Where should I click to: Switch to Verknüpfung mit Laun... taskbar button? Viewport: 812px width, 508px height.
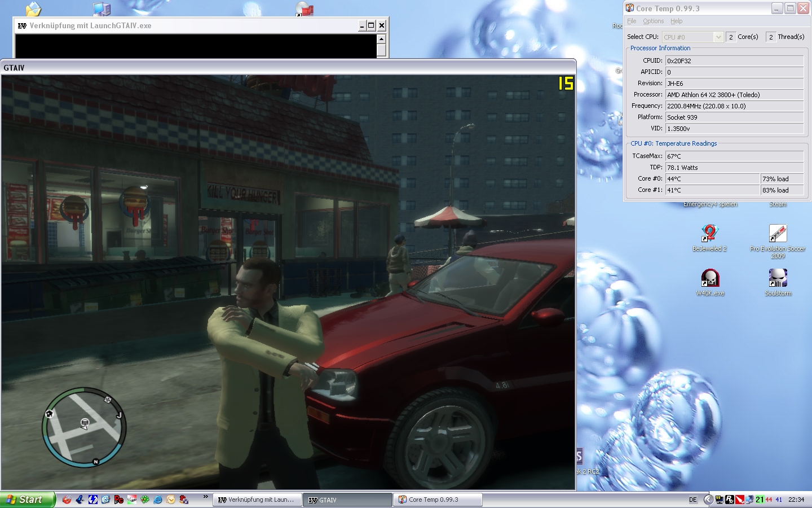[257, 500]
